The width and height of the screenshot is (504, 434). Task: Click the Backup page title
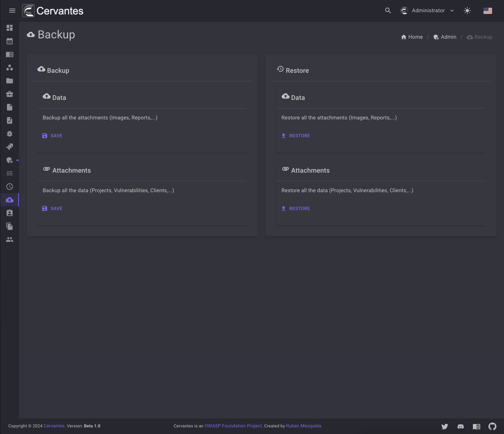pos(56,34)
